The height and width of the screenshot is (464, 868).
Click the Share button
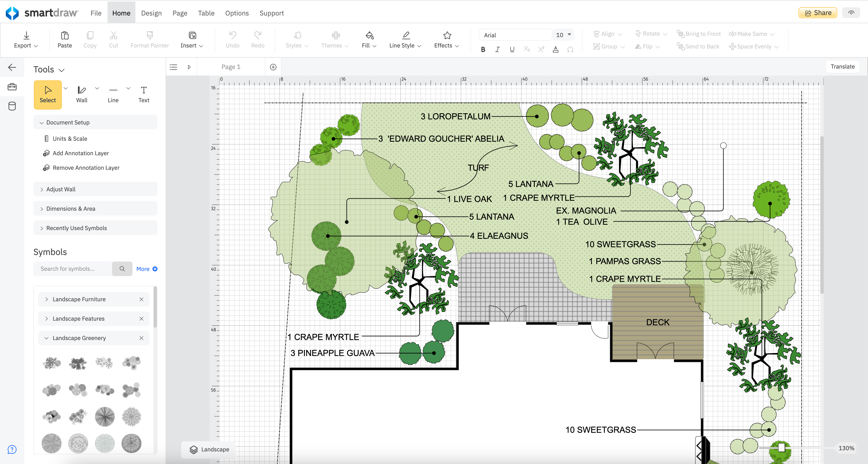tap(817, 12)
